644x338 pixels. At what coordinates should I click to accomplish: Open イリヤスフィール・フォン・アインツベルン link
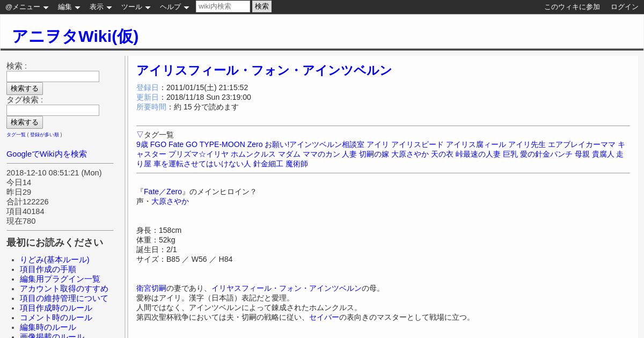287,288
